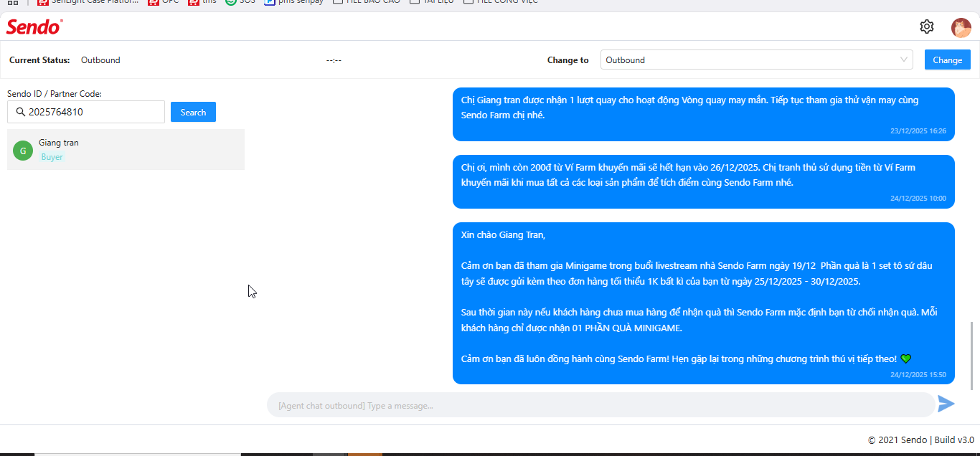Click the green G avatar of Giang tran

[x=23, y=151]
